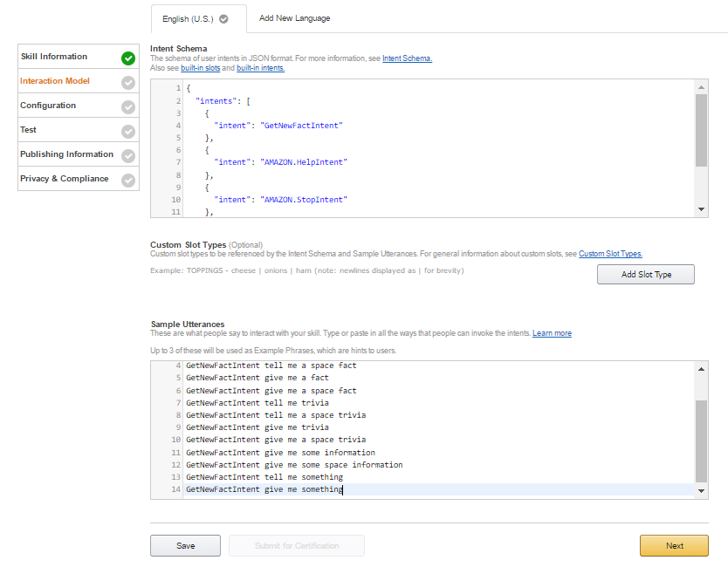Go to the Configuration step
Viewport: 728px width, 567px height.
(79, 106)
